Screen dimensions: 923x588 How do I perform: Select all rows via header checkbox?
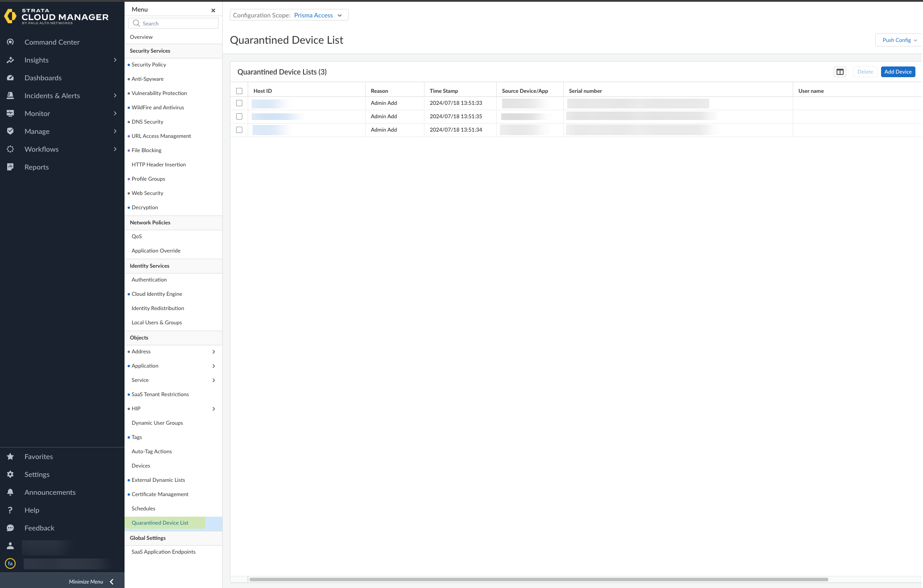[239, 91]
